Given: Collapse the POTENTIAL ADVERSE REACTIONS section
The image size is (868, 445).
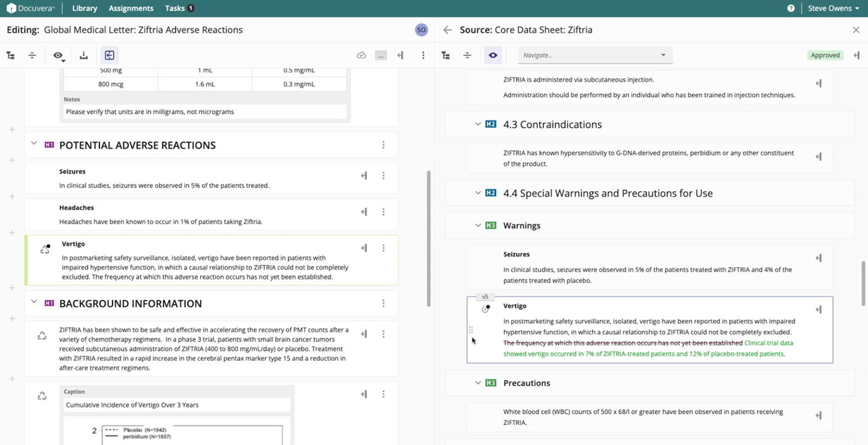Looking at the screenshot, I should [x=34, y=144].
